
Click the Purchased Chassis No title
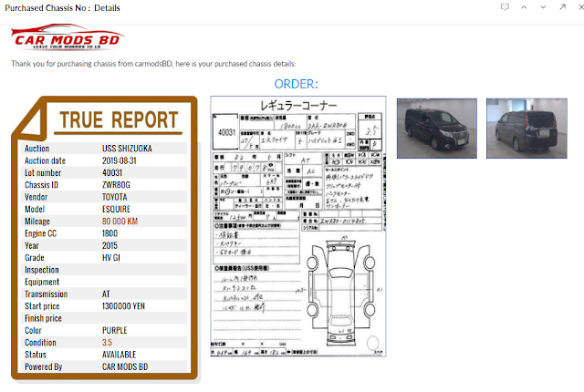click(62, 8)
